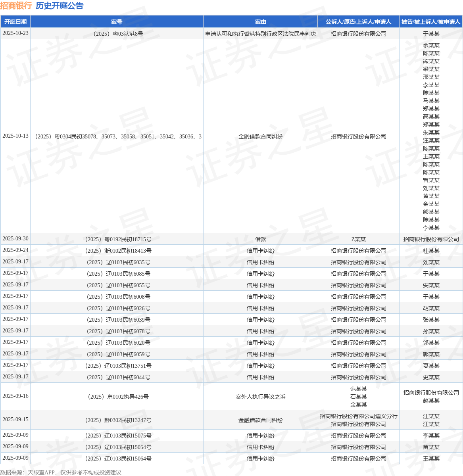Click case number 辽0103民初6085号
Viewport: 463px width, 476px height.
(117, 274)
